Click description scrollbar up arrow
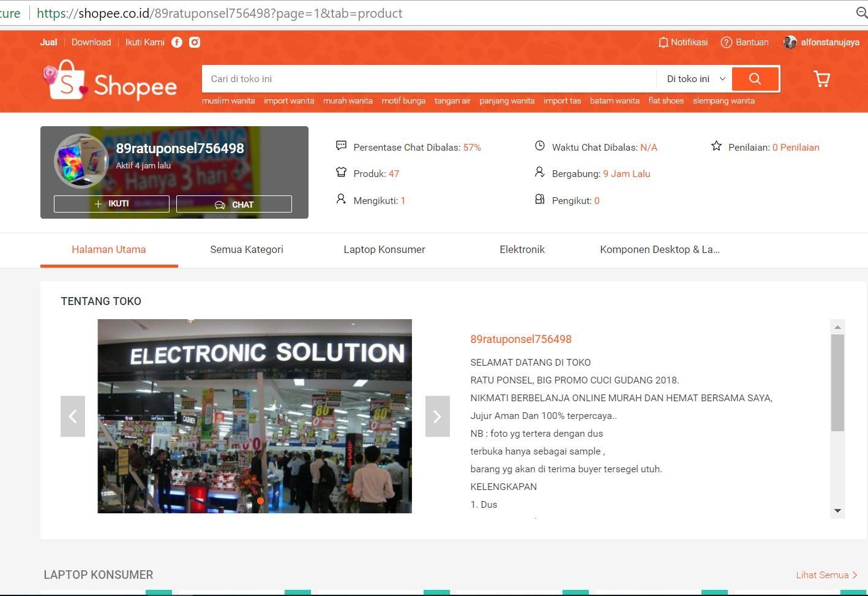Screen dimensions: 868x596 837,327
